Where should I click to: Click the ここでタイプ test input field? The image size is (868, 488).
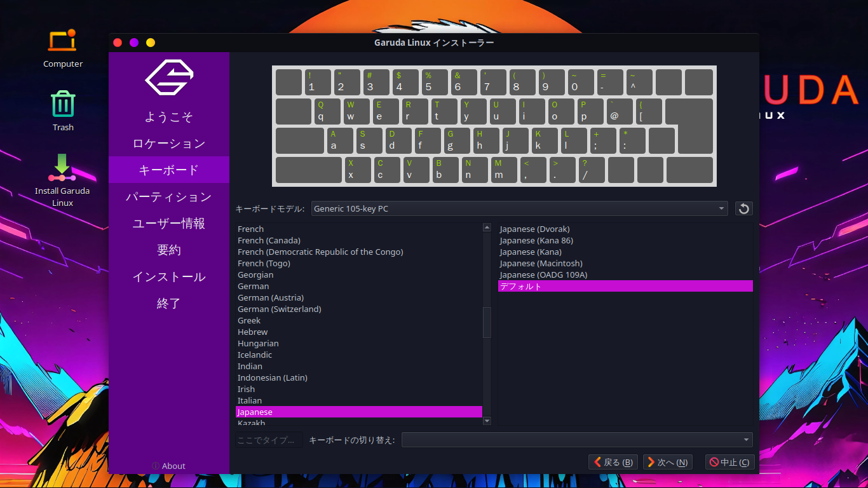tap(269, 440)
